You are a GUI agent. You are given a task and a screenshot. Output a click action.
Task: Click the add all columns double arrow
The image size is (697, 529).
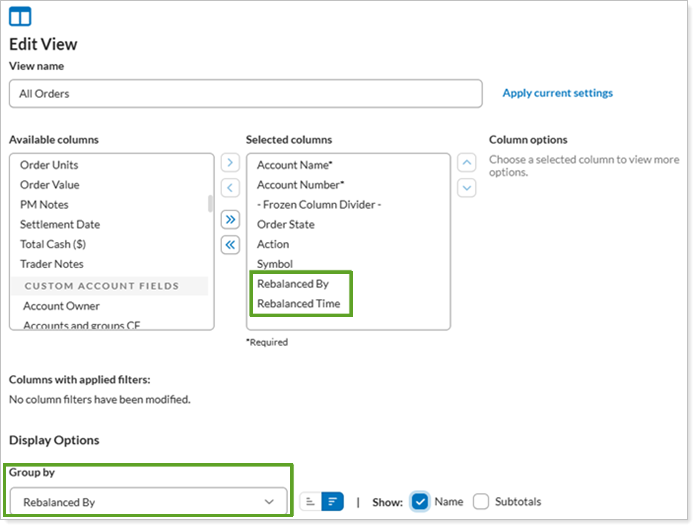(230, 219)
